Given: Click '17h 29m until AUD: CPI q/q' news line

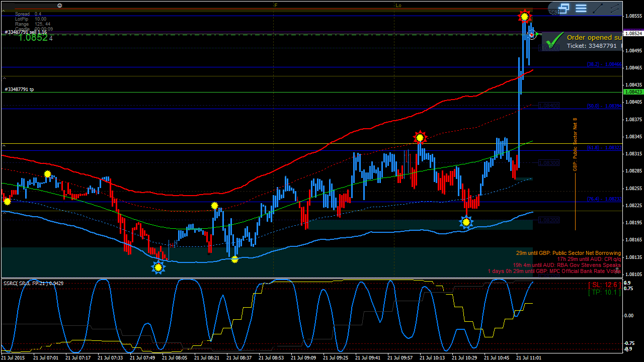Looking at the screenshot, I should (x=589, y=259).
